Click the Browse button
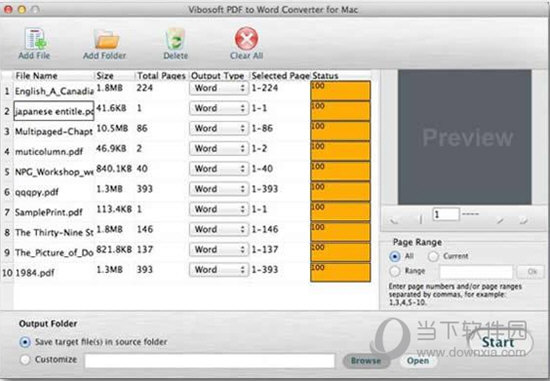The height and width of the screenshot is (381, 550). pyautogui.click(x=366, y=361)
